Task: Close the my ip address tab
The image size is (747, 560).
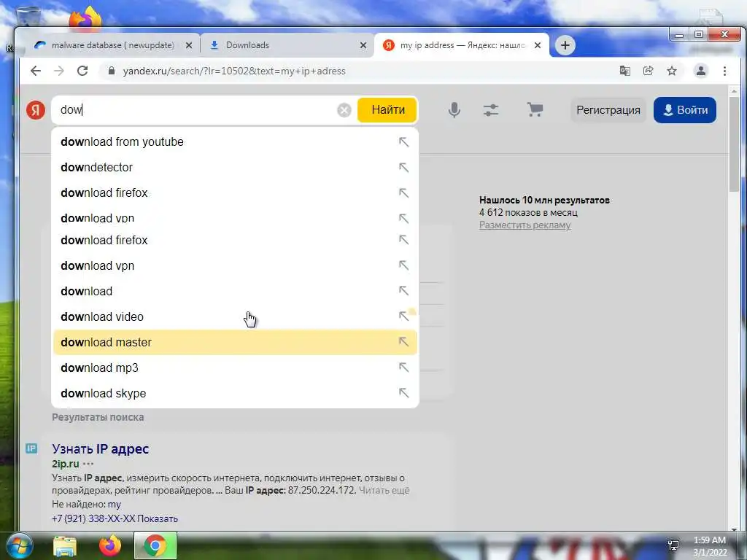Action: pos(538,45)
